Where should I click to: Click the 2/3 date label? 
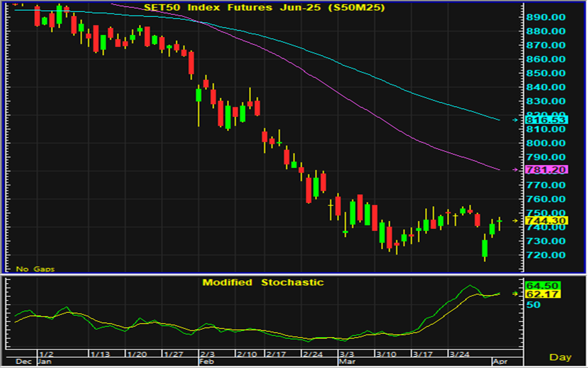coord(207,354)
